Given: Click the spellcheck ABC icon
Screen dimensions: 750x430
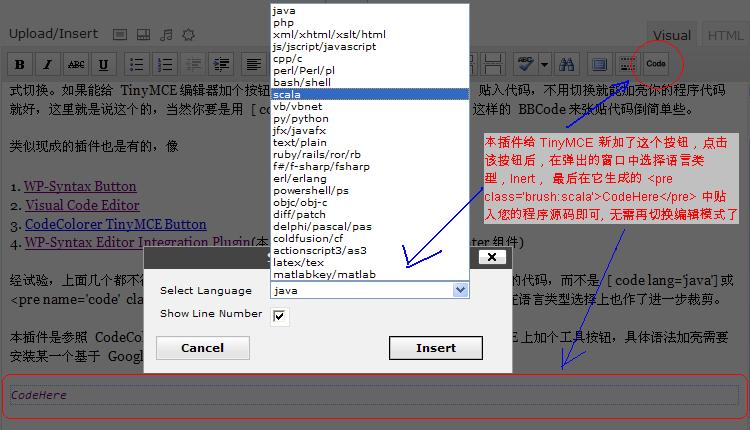Looking at the screenshot, I should click(525, 65).
